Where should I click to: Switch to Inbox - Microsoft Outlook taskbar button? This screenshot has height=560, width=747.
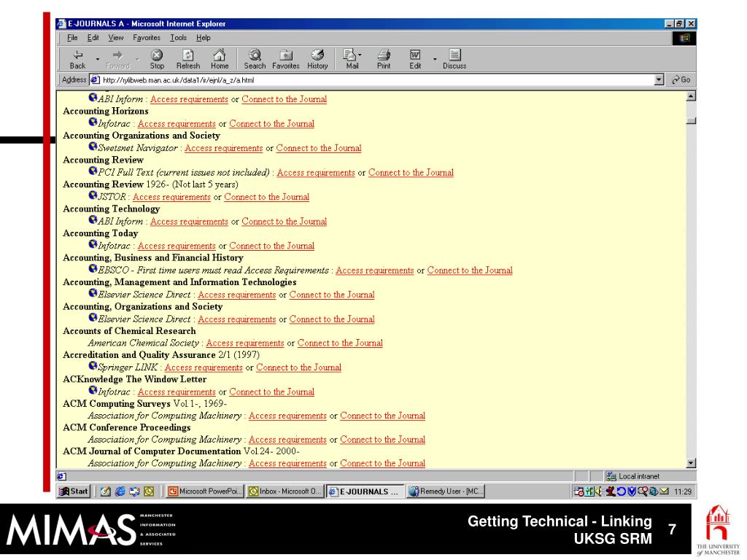[285, 491]
